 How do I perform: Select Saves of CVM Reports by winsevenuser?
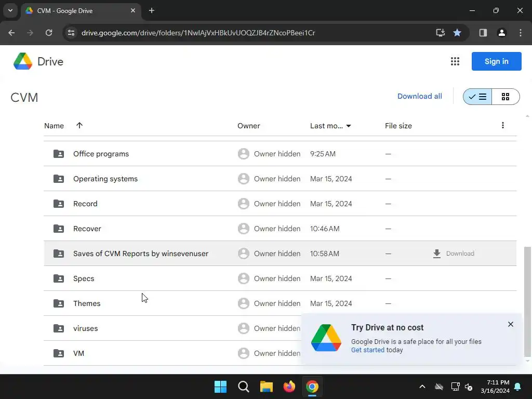point(141,254)
